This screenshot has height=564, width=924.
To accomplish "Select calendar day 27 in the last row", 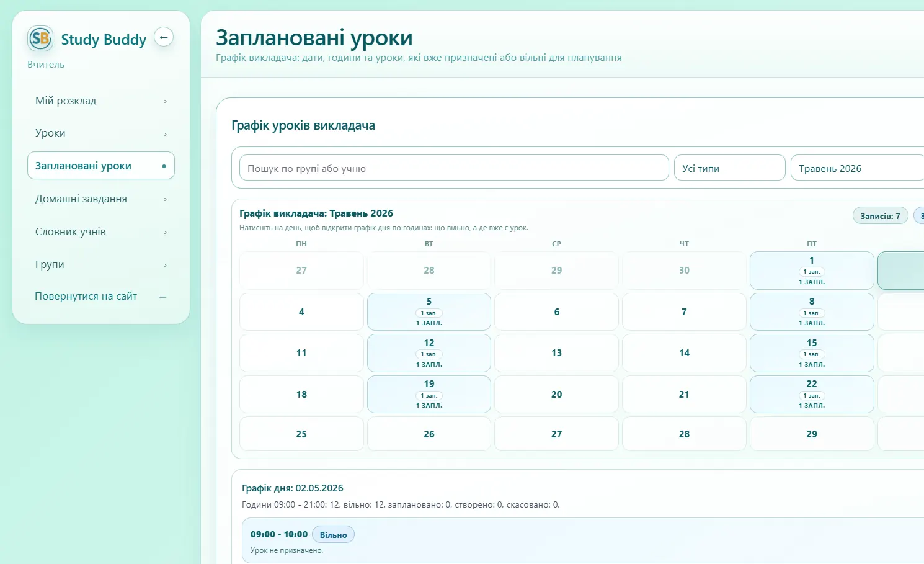I will tap(557, 434).
